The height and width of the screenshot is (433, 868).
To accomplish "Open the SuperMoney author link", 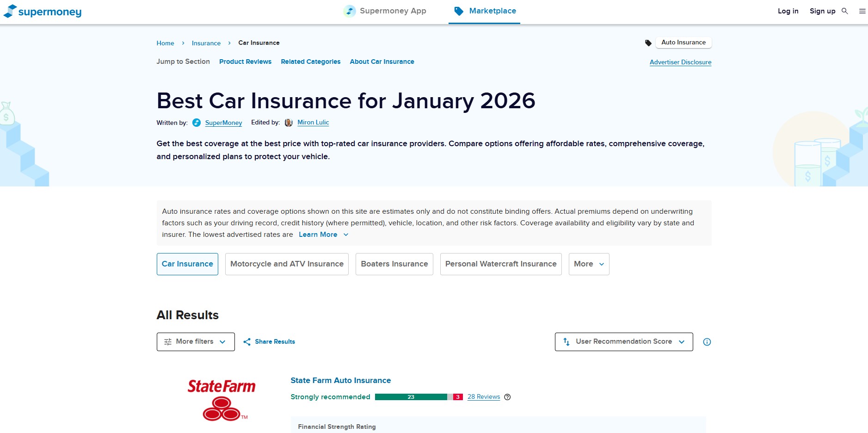I will (223, 123).
